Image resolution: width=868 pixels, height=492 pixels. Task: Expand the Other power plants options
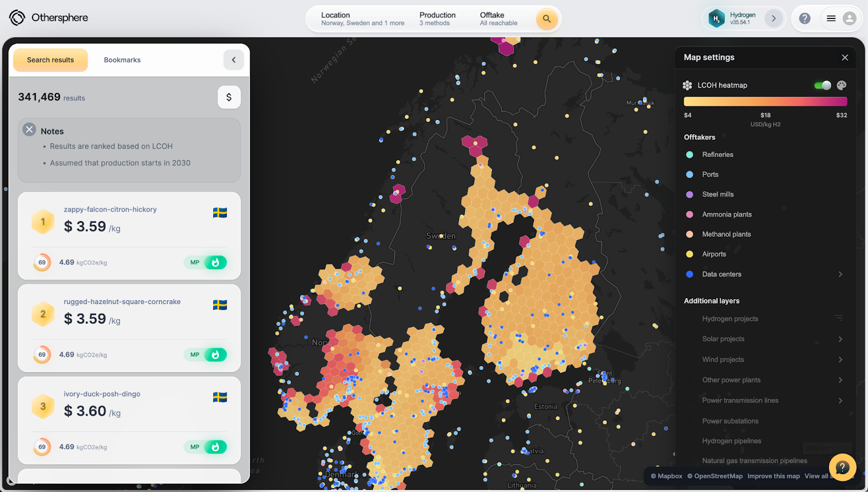click(840, 380)
